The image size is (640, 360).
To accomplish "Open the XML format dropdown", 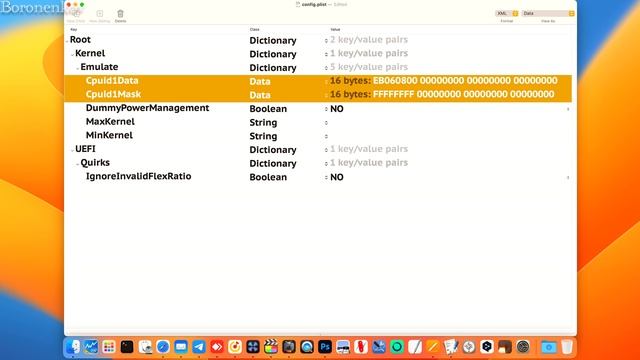I will tap(507, 13).
